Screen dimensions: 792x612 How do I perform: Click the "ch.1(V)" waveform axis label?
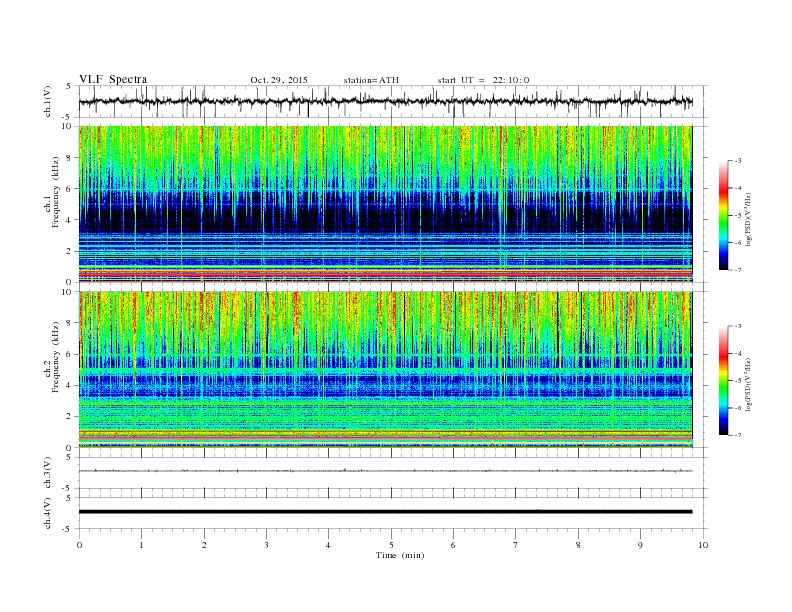48,101
